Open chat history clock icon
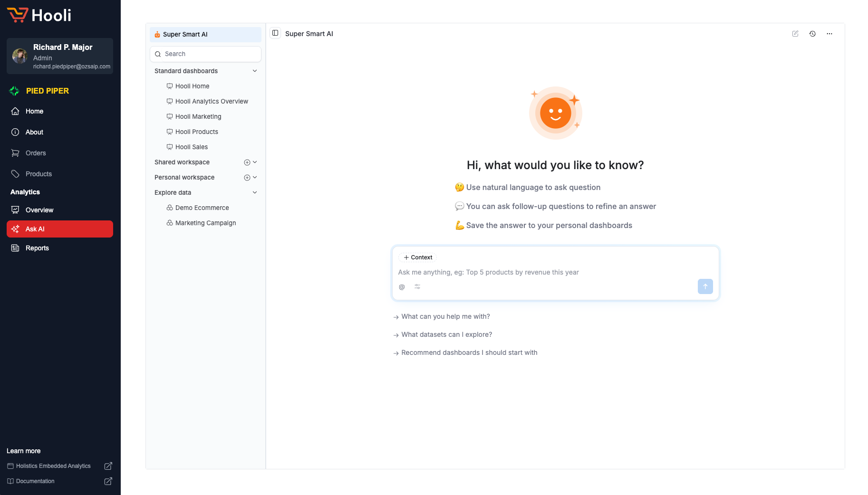The height and width of the screenshot is (495, 868). point(812,34)
